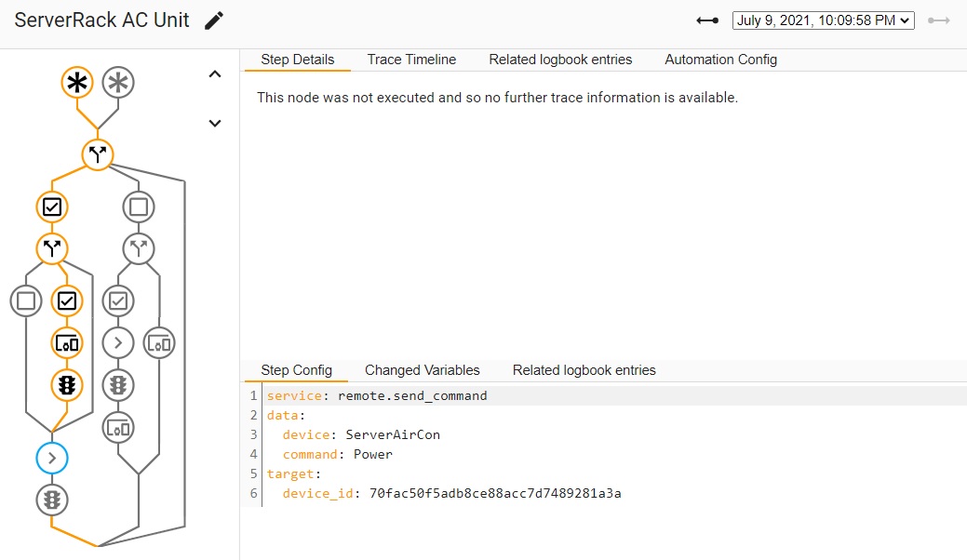
Task: Open the Changed Variables tab
Action: (423, 370)
